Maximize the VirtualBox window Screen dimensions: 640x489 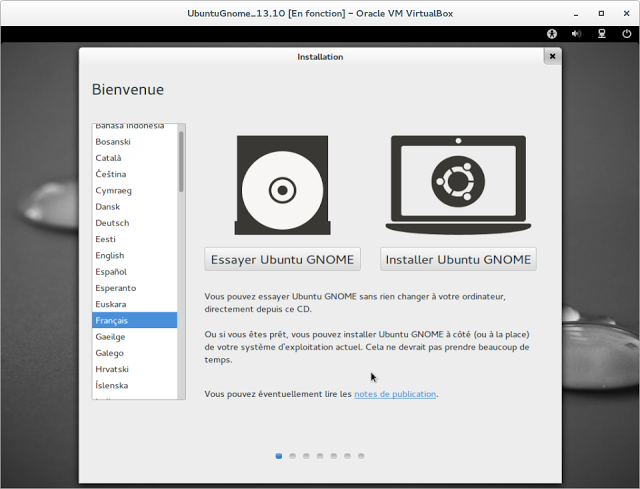click(x=601, y=13)
